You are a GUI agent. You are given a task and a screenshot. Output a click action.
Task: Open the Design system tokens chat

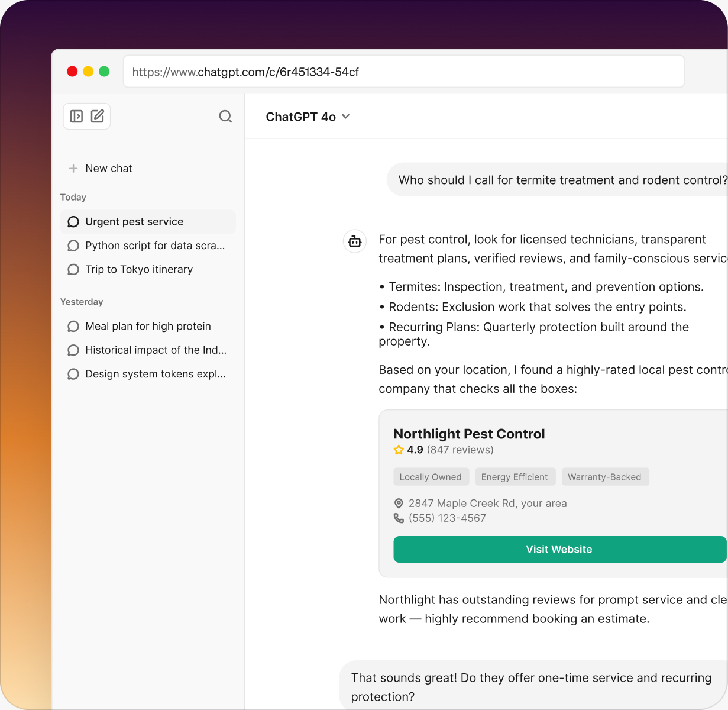pyautogui.click(x=148, y=374)
